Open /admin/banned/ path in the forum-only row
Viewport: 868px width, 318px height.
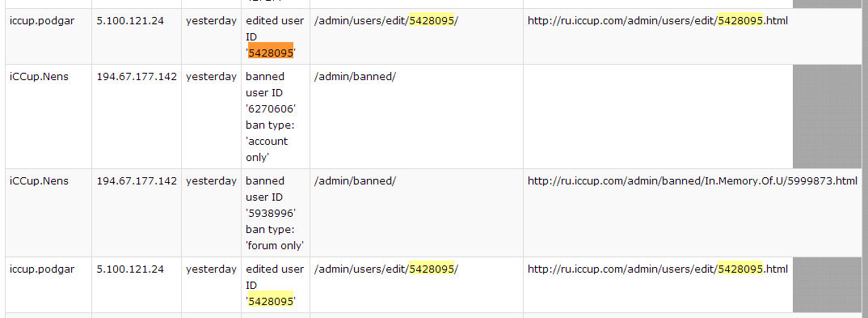click(x=355, y=180)
